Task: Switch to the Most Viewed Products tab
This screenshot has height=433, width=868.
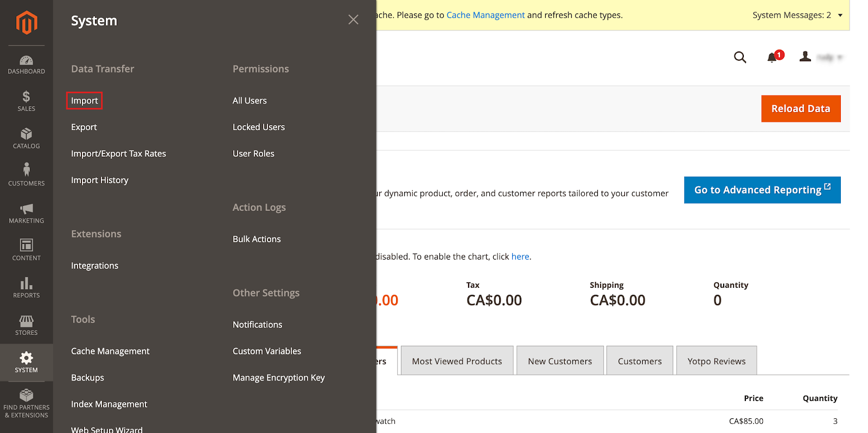Action: coord(457,361)
